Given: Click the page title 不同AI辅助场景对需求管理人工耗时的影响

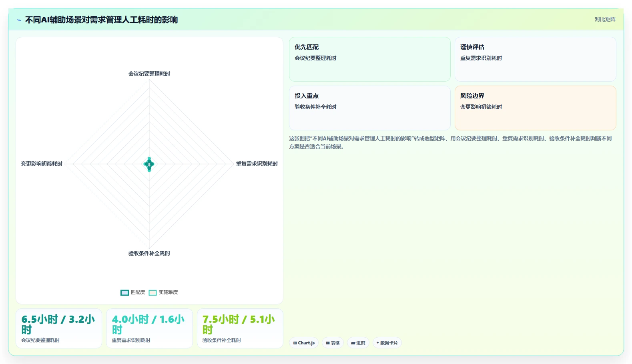Looking at the screenshot, I should tap(102, 20).
